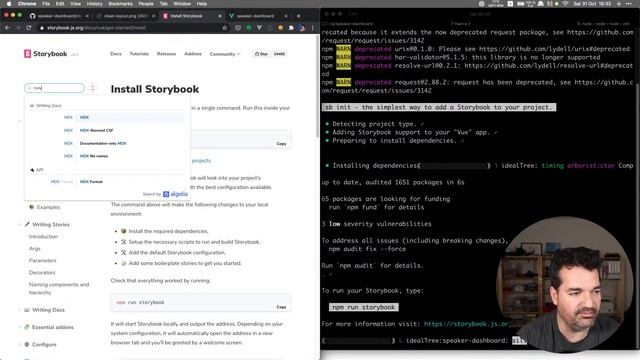The image size is (640, 360).
Task: Click the docs search input field
Action: (54, 88)
